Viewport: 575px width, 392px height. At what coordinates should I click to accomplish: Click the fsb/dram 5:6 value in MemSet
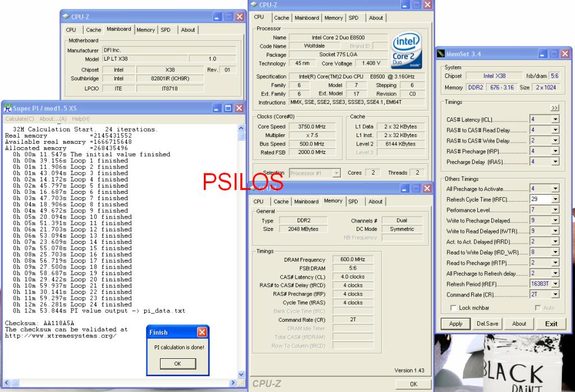pos(554,76)
